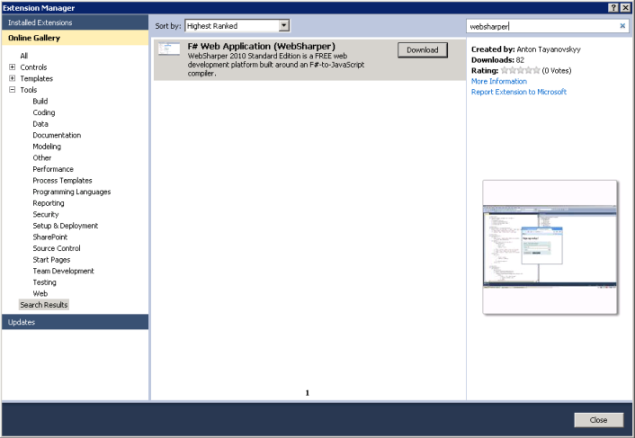Select the Performance category

point(53,169)
